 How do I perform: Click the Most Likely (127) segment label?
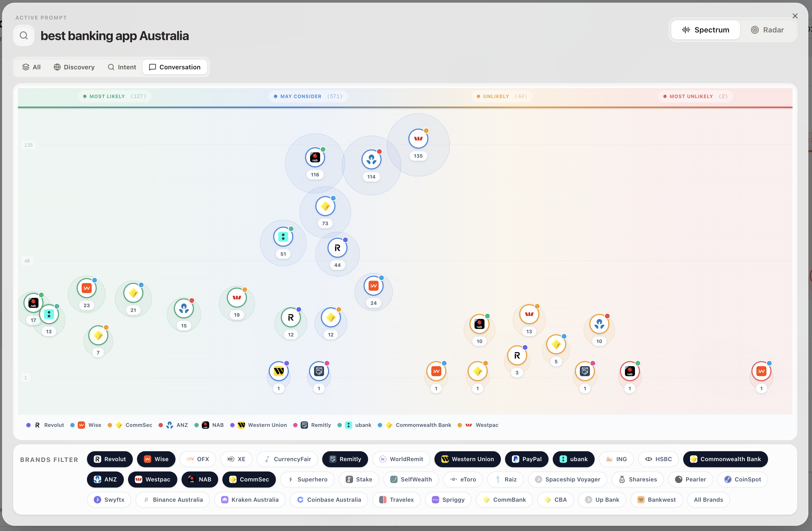click(x=115, y=96)
